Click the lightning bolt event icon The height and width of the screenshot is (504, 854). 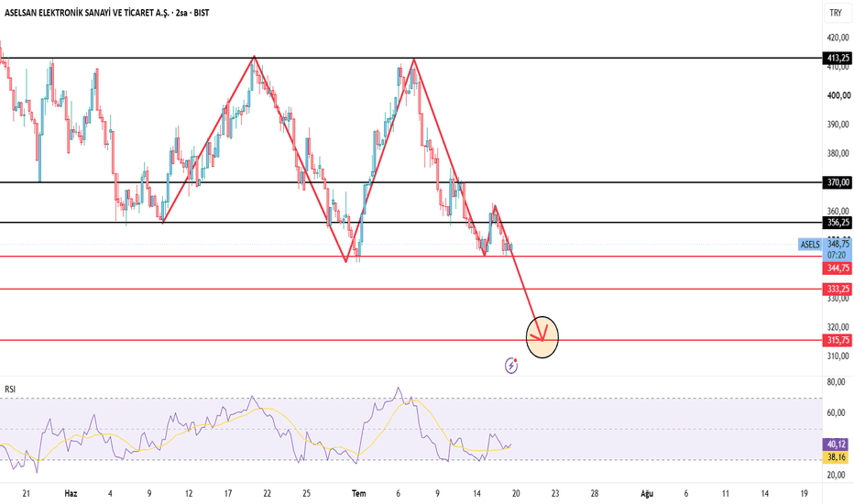pos(511,365)
